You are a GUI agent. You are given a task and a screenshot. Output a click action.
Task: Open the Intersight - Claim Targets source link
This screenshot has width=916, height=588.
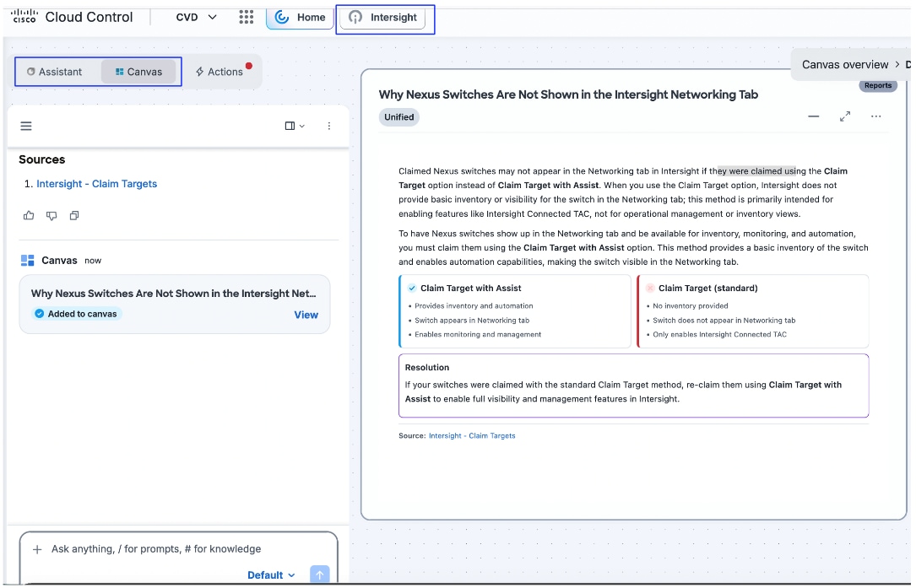[96, 184]
